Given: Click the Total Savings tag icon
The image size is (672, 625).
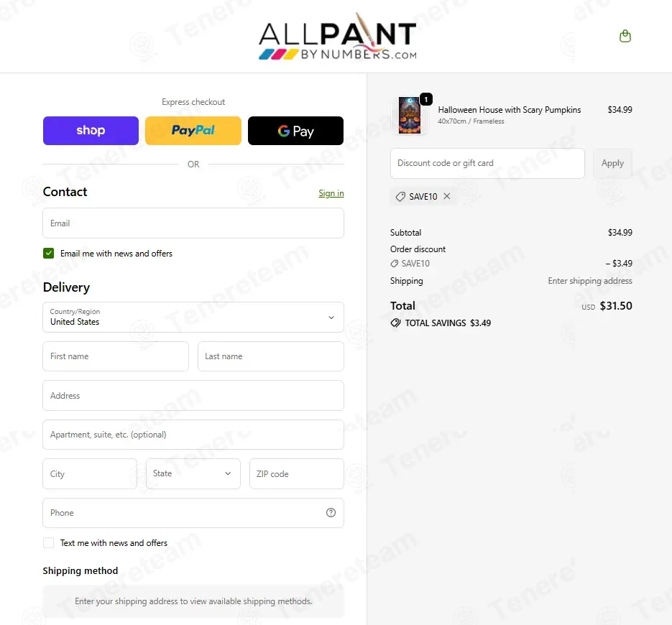Looking at the screenshot, I should (395, 323).
